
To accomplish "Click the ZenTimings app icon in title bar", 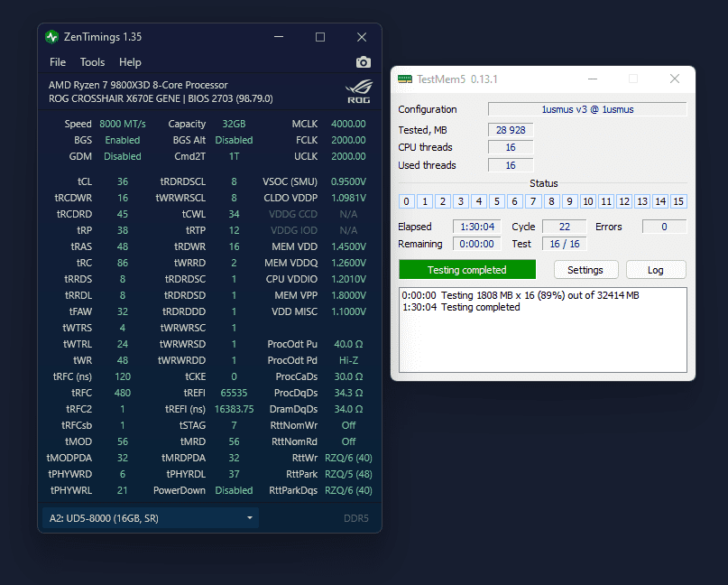I will point(52,37).
